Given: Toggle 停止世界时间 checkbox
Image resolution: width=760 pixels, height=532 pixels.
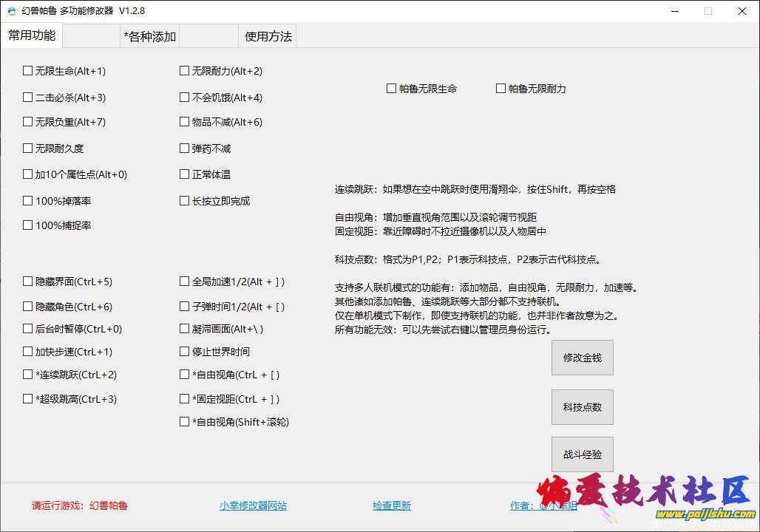Looking at the screenshot, I should pyautogui.click(x=185, y=352).
